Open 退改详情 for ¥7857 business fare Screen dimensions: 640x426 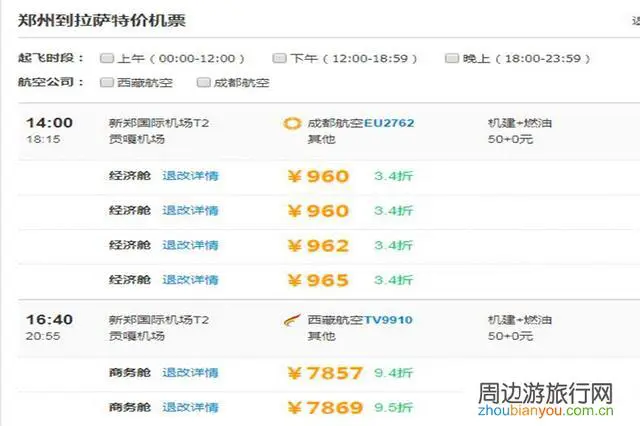[x=191, y=373]
